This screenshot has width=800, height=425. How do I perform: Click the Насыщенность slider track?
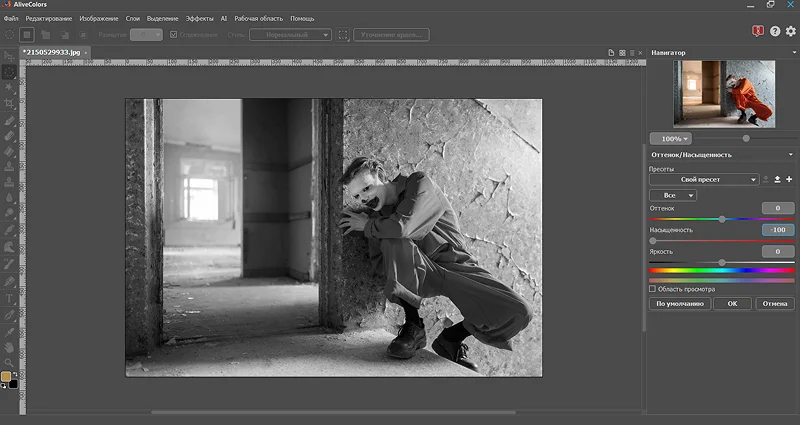click(x=721, y=241)
